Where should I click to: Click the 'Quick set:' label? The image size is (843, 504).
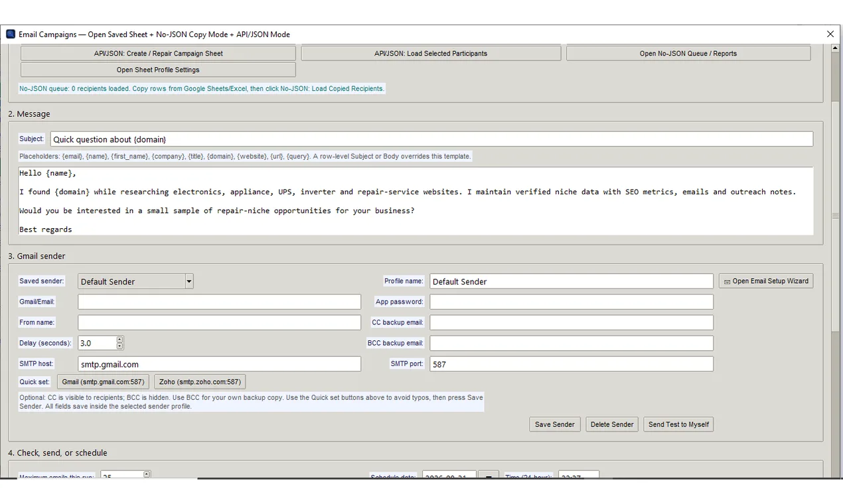(x=35, y=382)
